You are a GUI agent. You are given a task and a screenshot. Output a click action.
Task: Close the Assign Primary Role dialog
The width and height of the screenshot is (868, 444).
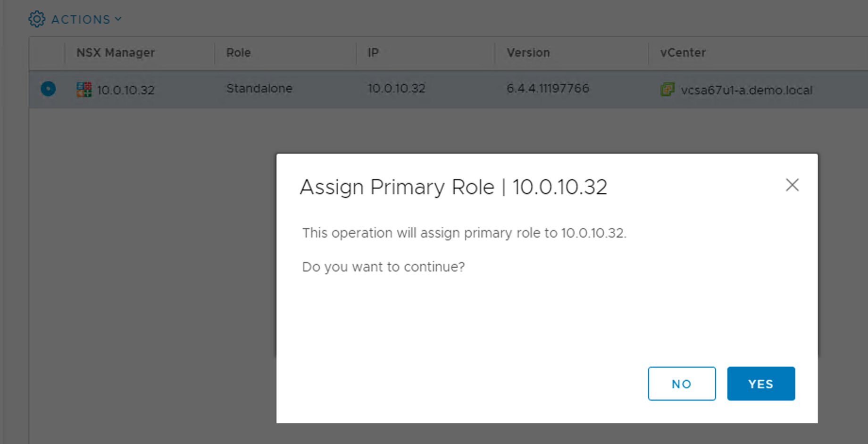792,185
